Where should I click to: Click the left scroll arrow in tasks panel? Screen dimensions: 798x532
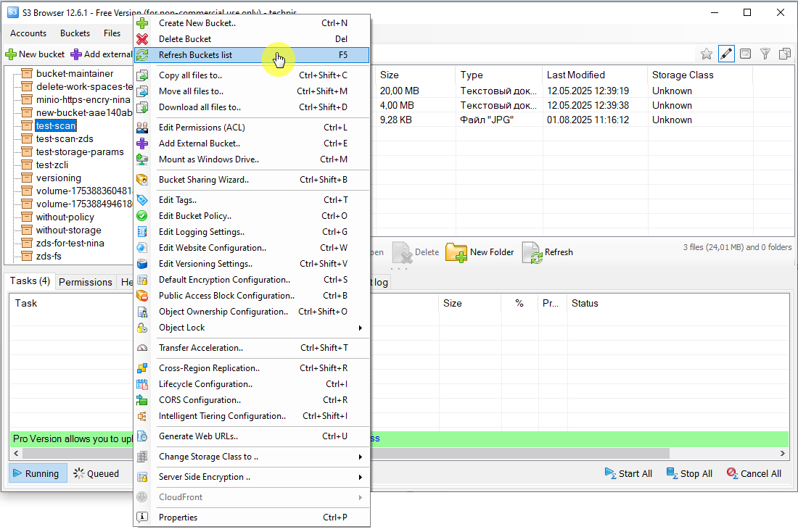coord(16,453)
